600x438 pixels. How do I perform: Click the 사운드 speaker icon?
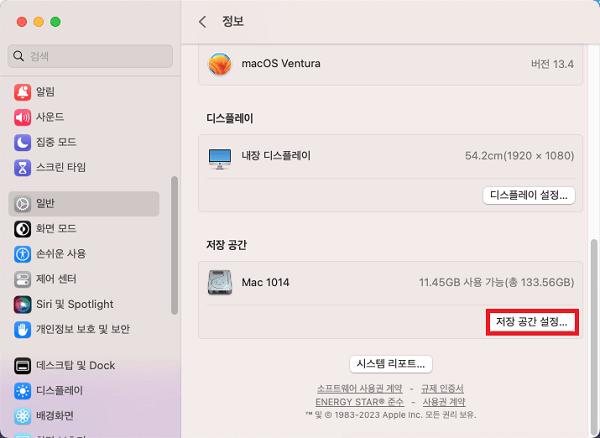[22, 117]
